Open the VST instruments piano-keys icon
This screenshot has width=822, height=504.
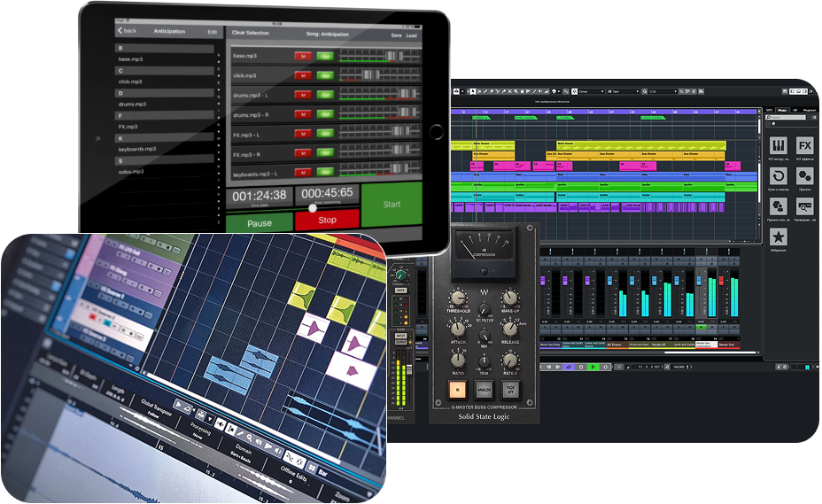[777, 145]
